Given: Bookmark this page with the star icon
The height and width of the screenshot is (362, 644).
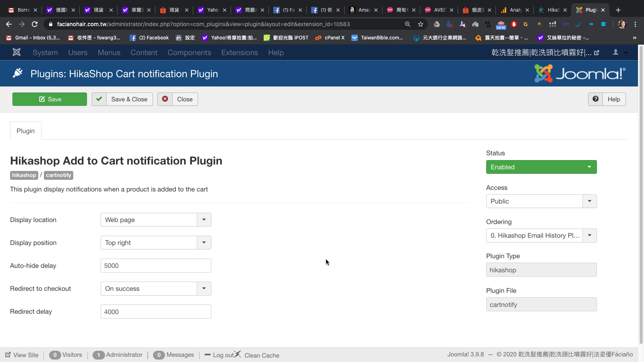Looking at the screenshot, I should 421,24.
